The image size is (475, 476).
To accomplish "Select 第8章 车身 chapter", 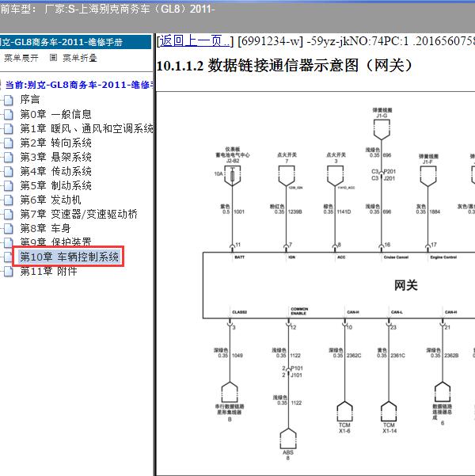I will point(45,229).
